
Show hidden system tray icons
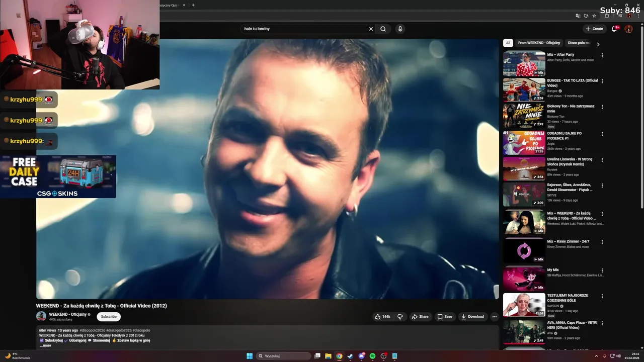tap(596, 356)
